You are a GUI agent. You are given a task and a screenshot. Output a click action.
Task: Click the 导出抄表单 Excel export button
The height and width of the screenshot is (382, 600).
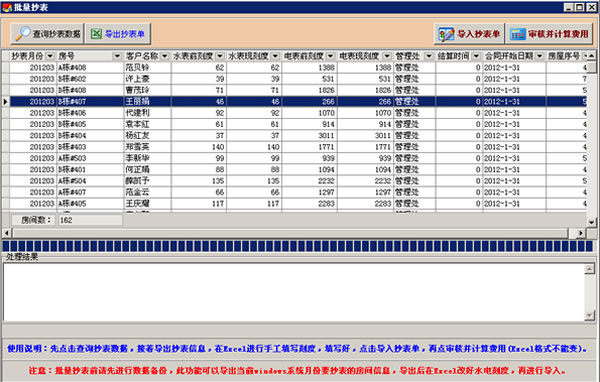point(118,34)
